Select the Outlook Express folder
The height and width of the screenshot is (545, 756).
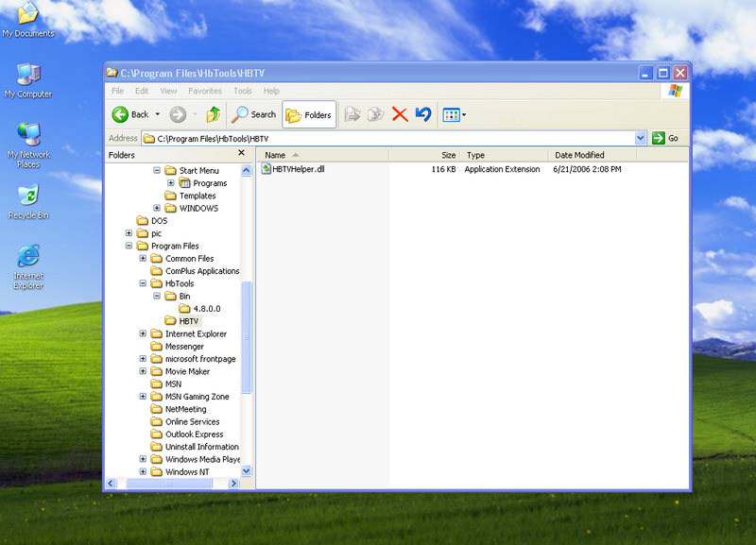click(194, 434)
